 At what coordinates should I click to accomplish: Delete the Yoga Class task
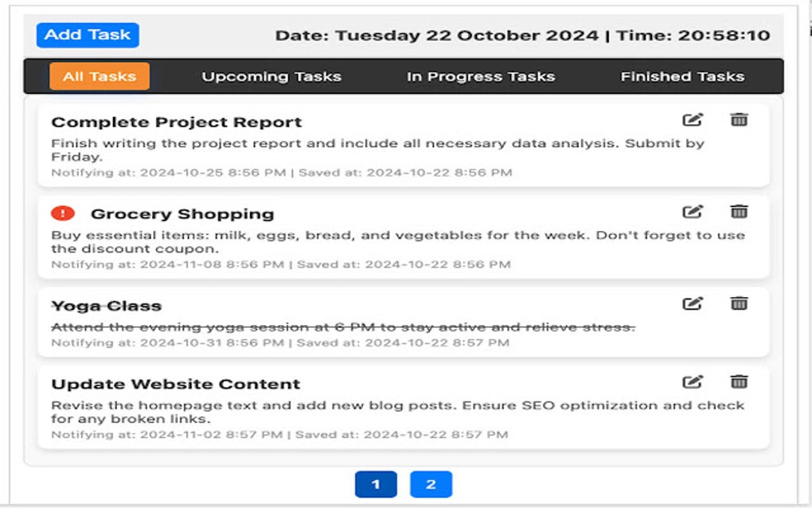click(x=738, y=303)
